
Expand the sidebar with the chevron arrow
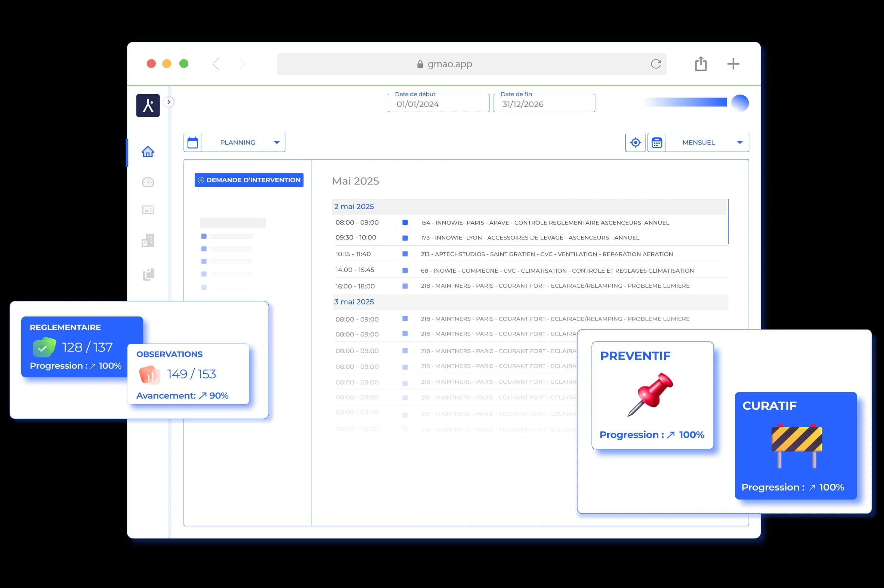pos(169,102)
